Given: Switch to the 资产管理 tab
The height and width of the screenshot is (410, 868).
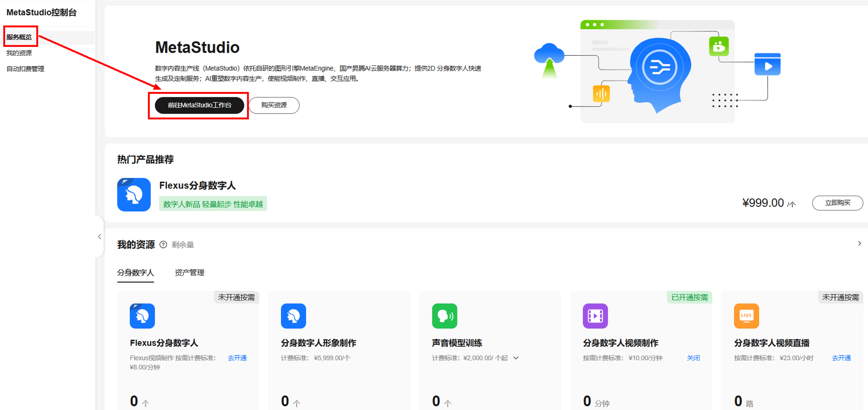Looking at the screenshot, I should tap(189, 273).
